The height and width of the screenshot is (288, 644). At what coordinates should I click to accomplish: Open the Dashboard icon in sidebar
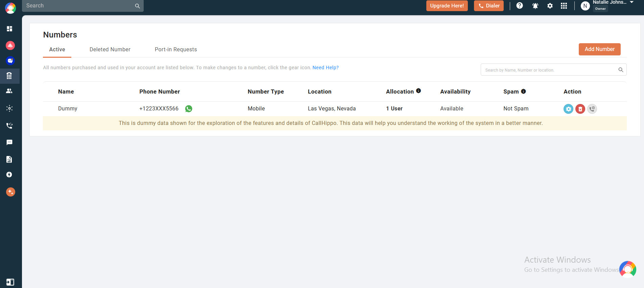[x=9, y=29]
